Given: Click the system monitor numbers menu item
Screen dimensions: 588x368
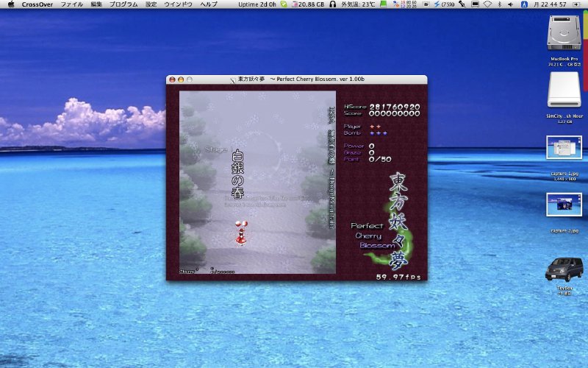Looking at the screenshot, I should pyautogui.click(x=404, y=4).
